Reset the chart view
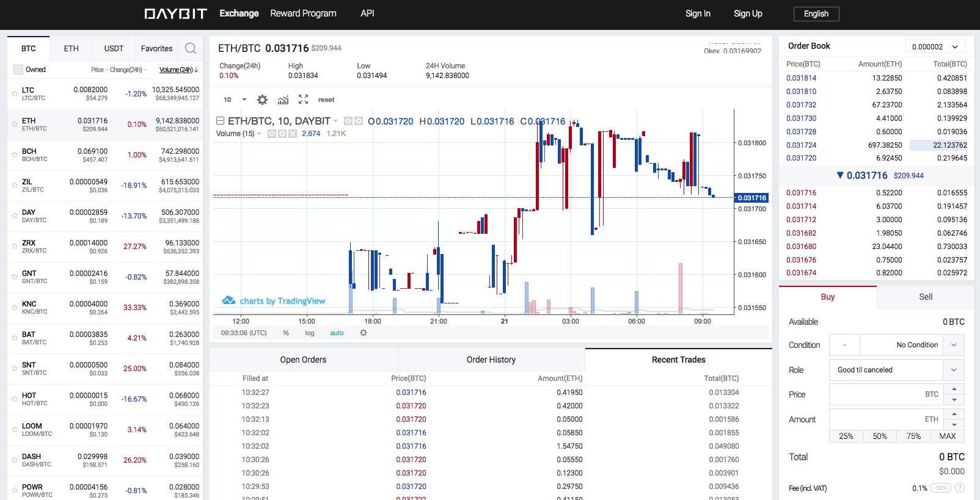Viewport: 980px width, 500px height. pos(326,100)
